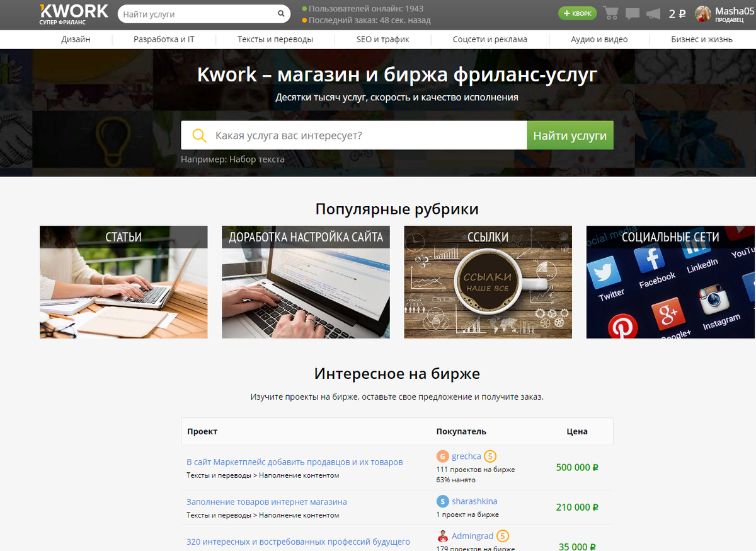Image resolution: width=756 pixels, height=551 pixels.
Task: Click the Kwork logo in header
Action: click(x=73, y=14)
